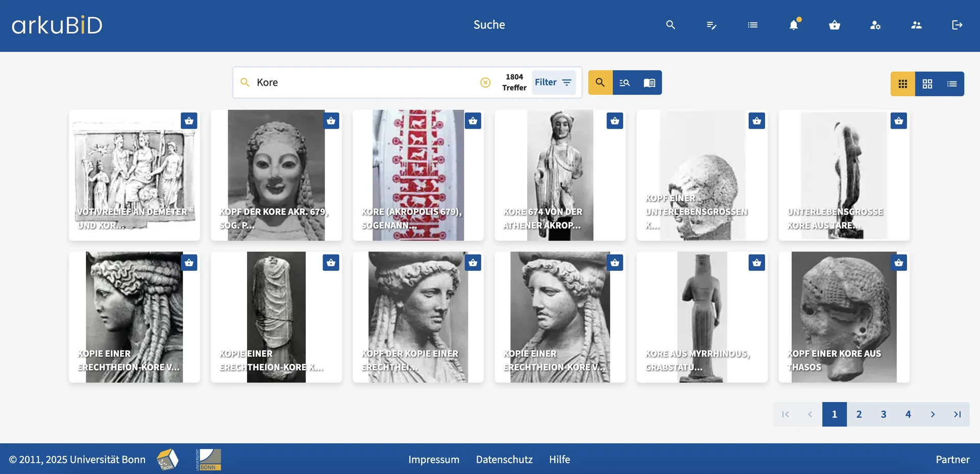Go to results page 2
Screen dimensions: 980x474
pos(859,414)
